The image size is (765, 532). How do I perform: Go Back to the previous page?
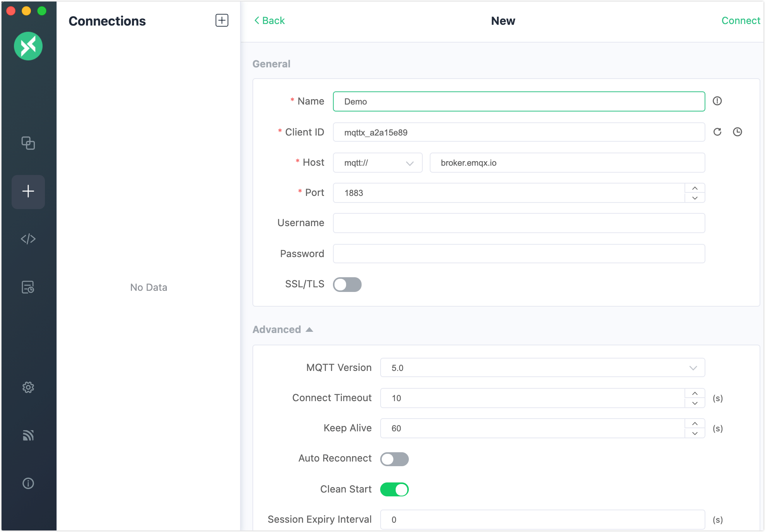(269, 21)
